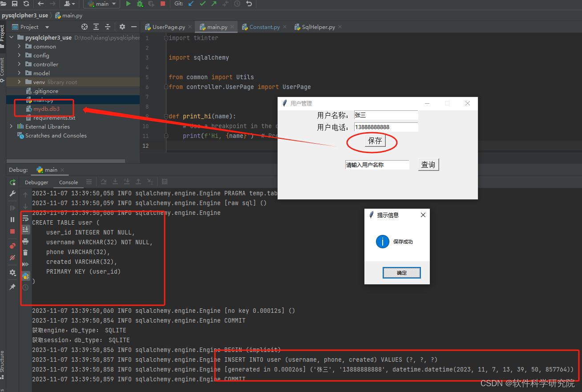This screenshot has height=392, width=582.
Task: Select the Console tab in Debug panel
Action: tap(69, 182)
